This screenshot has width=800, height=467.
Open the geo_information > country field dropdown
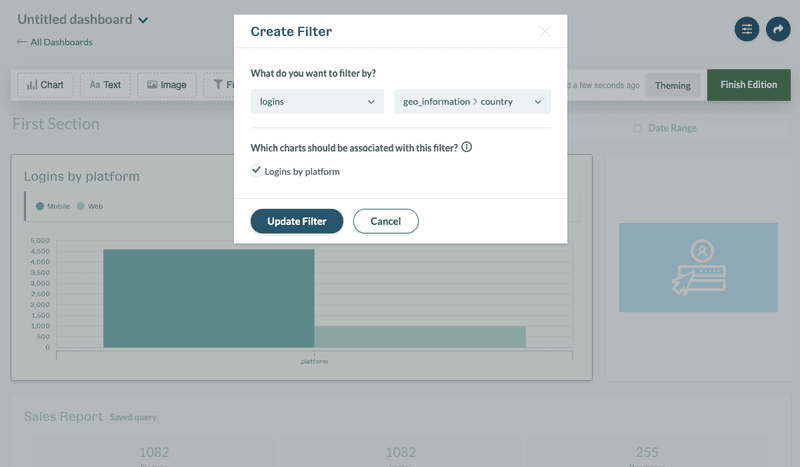pos(472,102)
